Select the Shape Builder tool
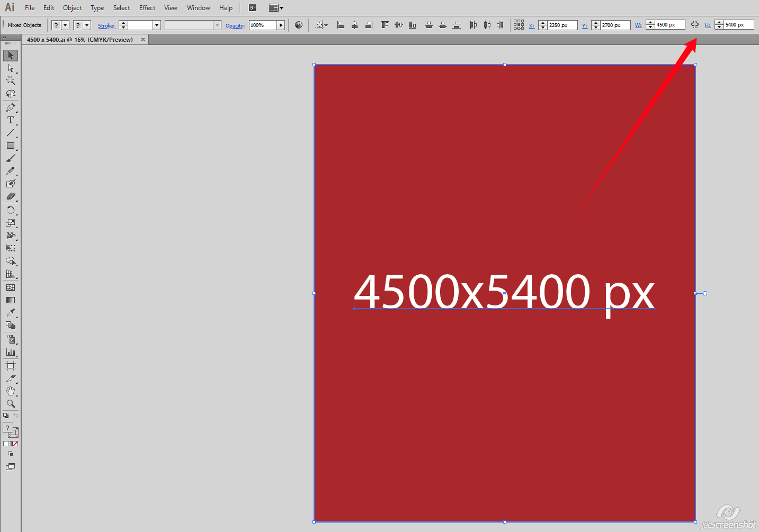The height and width of the screenshot is (532, 759). [x=11, y=261]
